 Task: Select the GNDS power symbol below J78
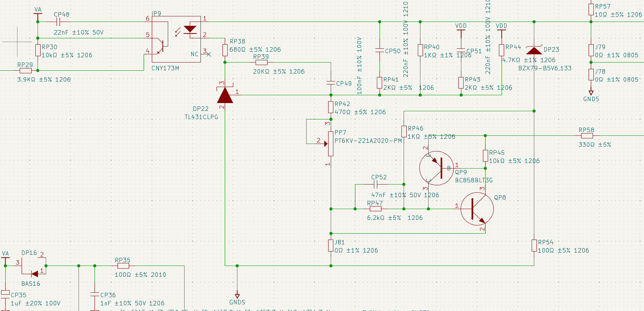591,93
